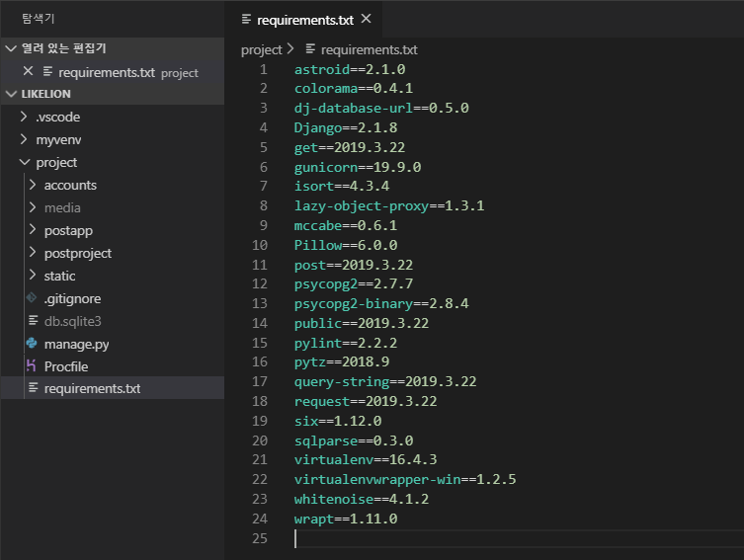Image resolution: width=744 pixels, height=560 pixels.
Task: Click line pytz==2018.9
Action: (342, 362)
